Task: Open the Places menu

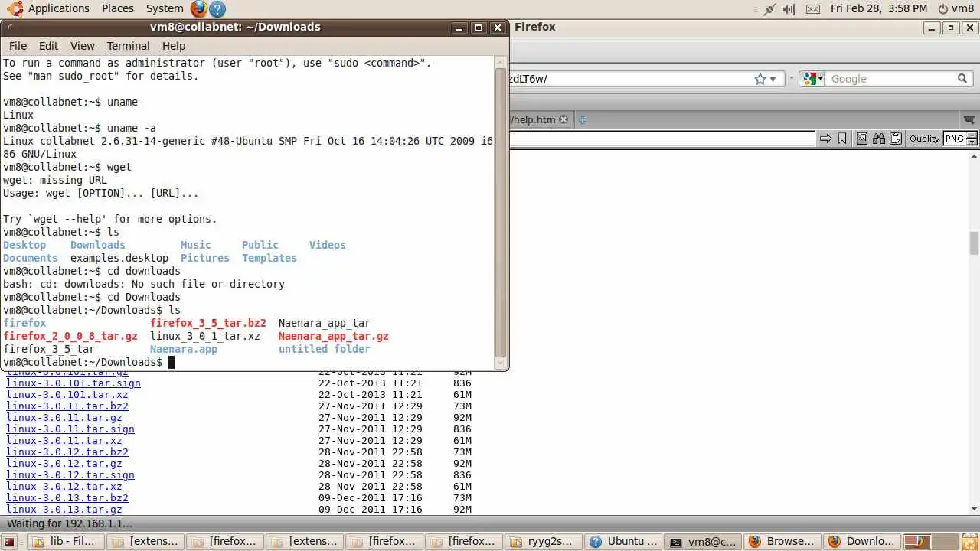Action: pos(117,8)
